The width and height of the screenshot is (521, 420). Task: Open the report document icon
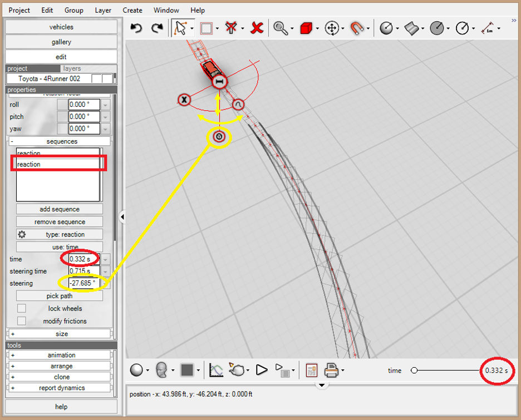pyautogui.click(x=311, y=370)
